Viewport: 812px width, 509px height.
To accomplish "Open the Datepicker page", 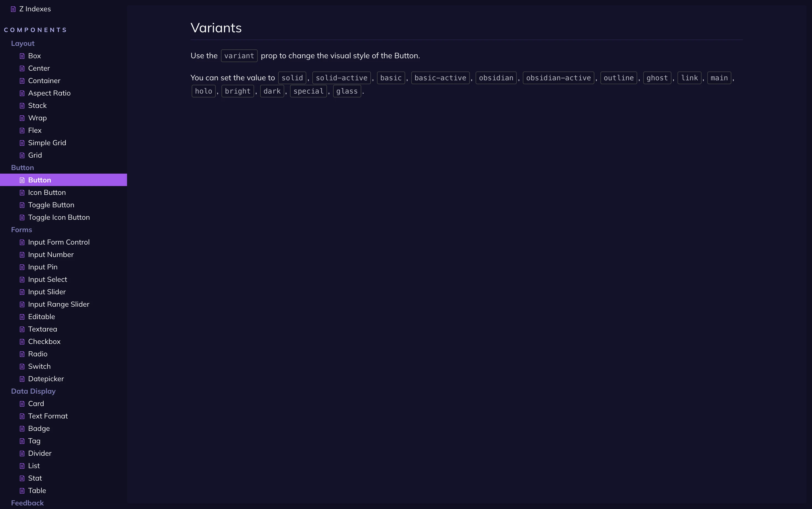I will pyautogui.click(x=46, y=379).
